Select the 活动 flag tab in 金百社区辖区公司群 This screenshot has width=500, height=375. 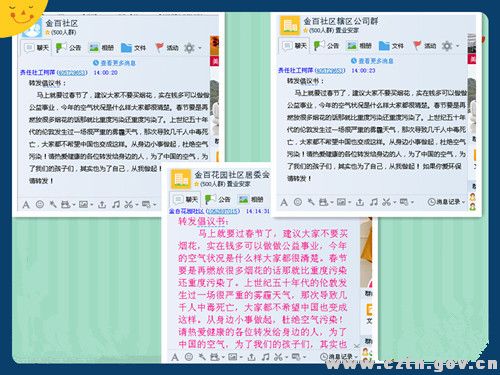[x=425, y=46]
